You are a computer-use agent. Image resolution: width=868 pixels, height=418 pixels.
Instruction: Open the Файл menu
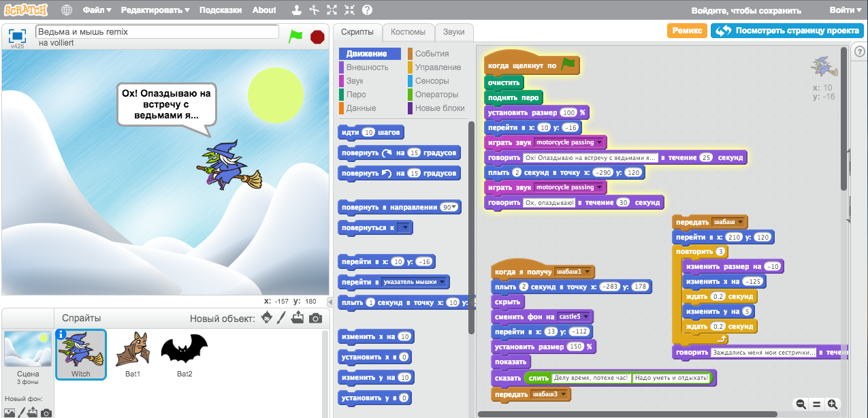97,10
